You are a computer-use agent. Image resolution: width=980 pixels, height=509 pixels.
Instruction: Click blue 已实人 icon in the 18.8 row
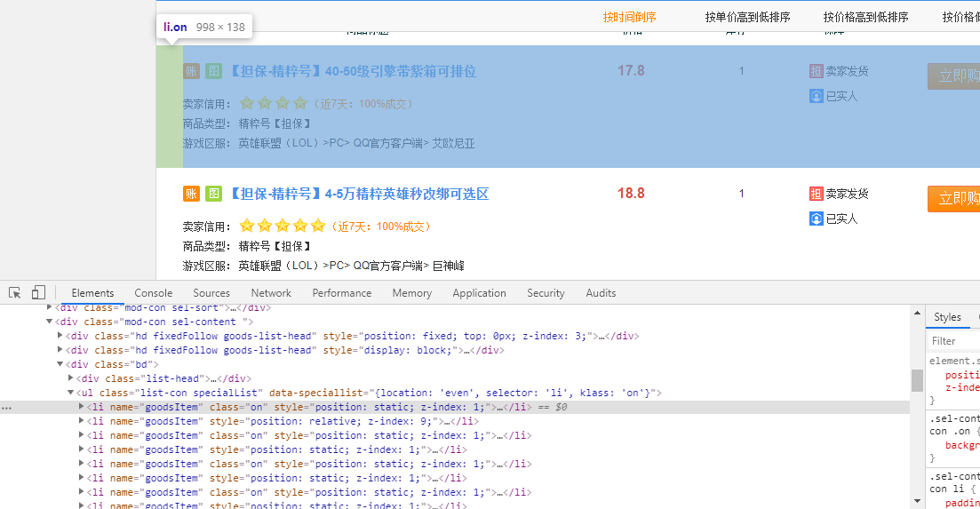coord(816,219)
